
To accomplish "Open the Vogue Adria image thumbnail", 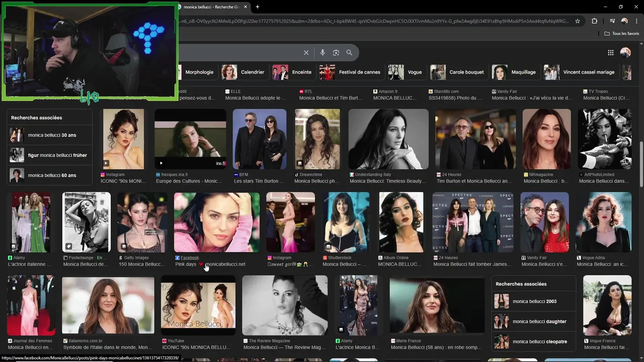I will pos(604,222).
